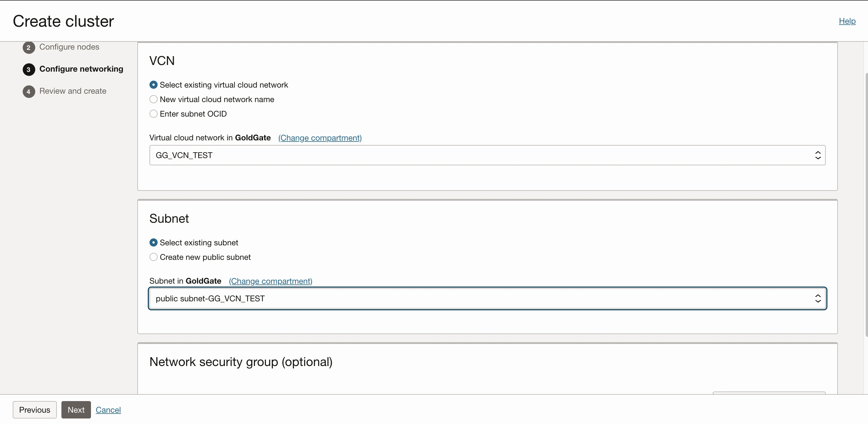Click the Next button
This screenshot has width=868, height=424.
[x=76, y=409]
